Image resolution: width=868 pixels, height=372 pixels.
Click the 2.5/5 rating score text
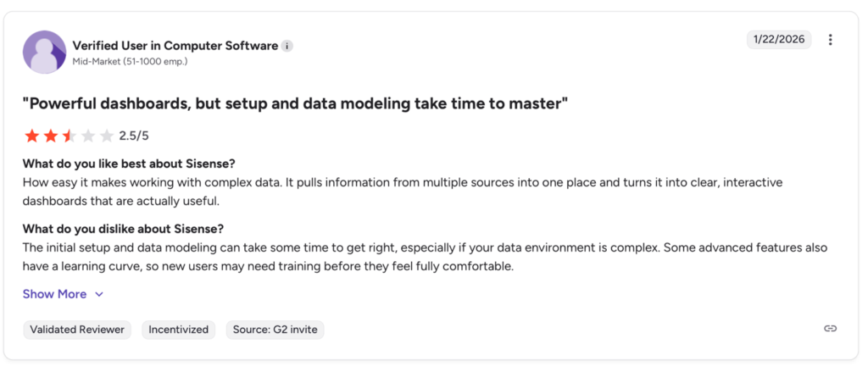tap(134, 136)
